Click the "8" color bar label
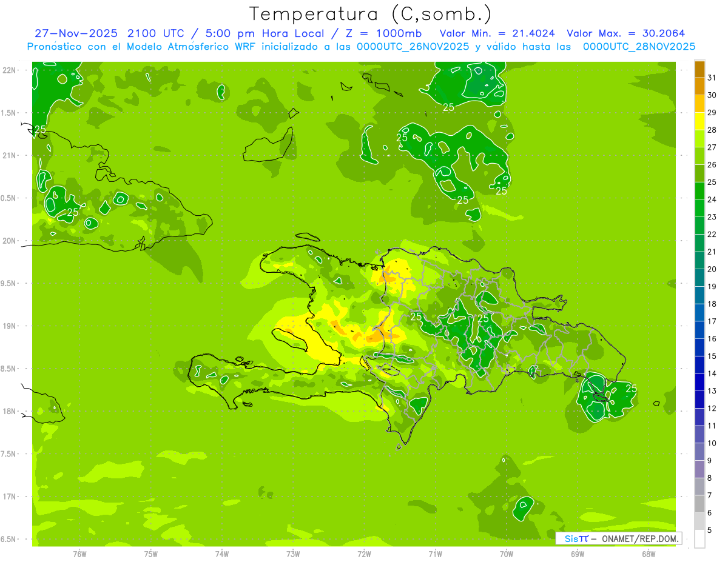This screenshot has width=728, height=562. pos(710,478)
